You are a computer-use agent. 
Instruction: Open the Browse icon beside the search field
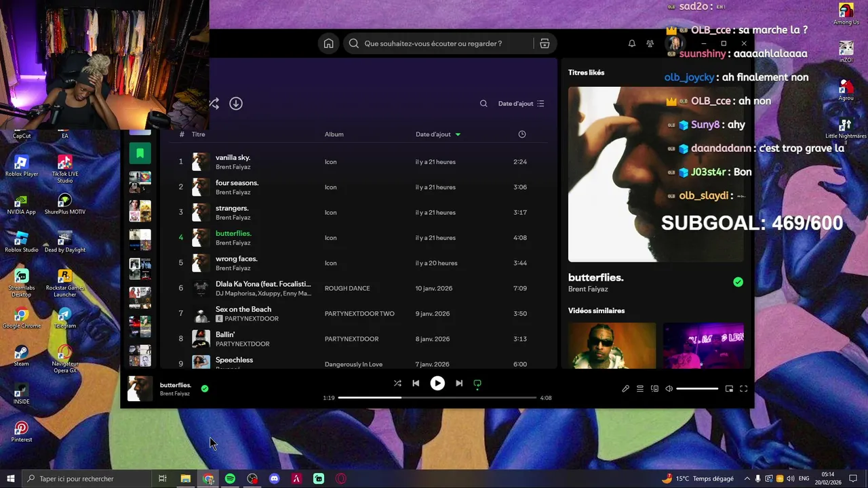click(x=545, y=43)
